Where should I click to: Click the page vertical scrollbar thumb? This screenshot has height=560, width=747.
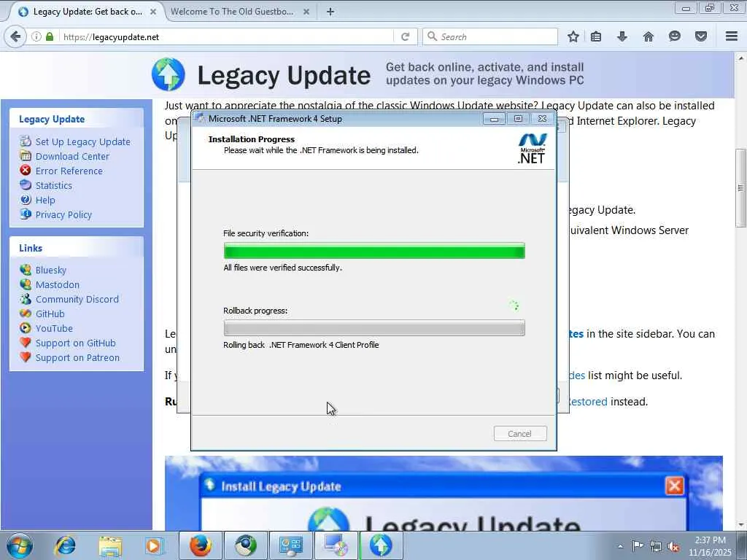[740, 187]
